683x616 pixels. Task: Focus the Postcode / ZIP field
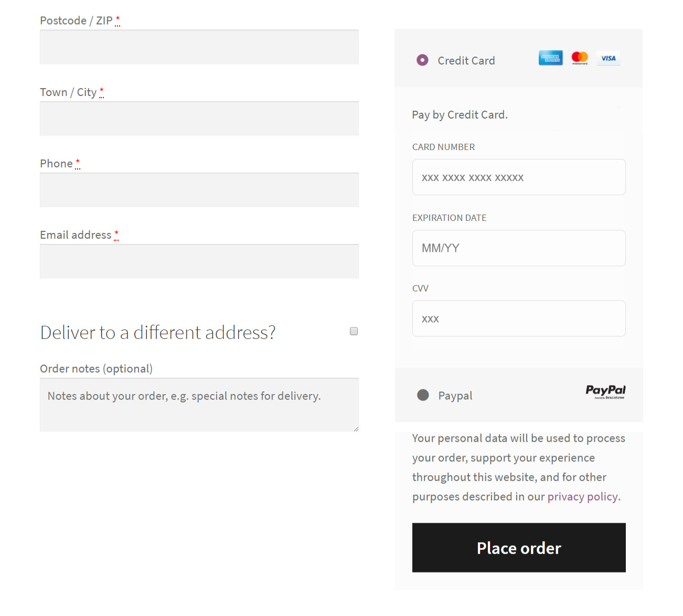click(199, 47)
